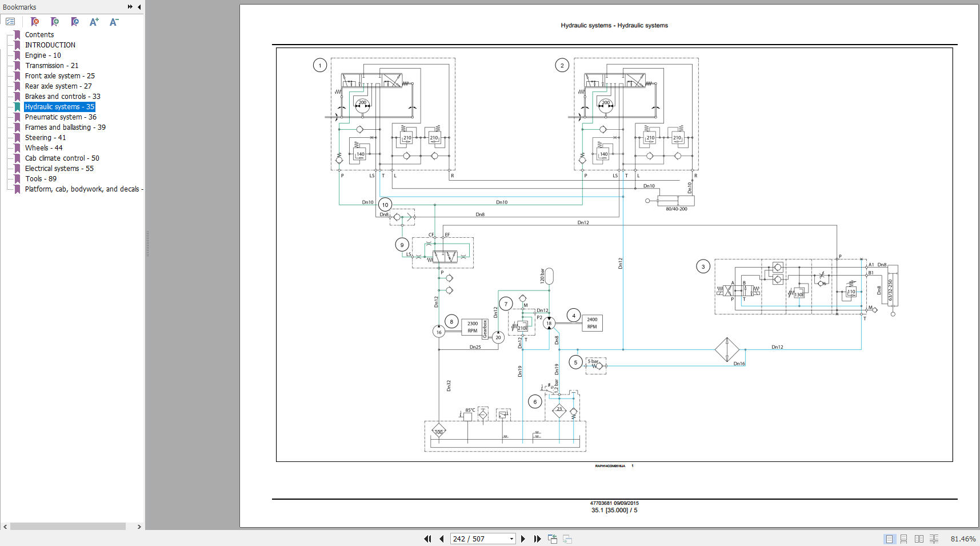Click the add new bookmark icon
Viewport: 980px width, 546px height.
[x=55, y=22]
